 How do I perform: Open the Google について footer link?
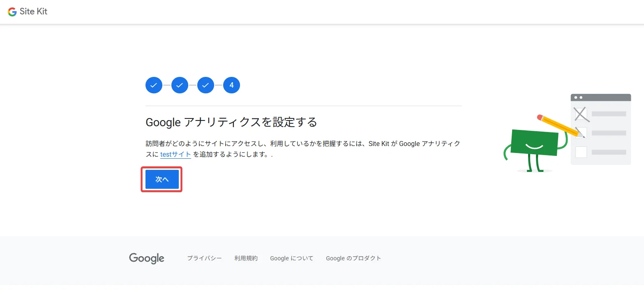pos(292,258)
